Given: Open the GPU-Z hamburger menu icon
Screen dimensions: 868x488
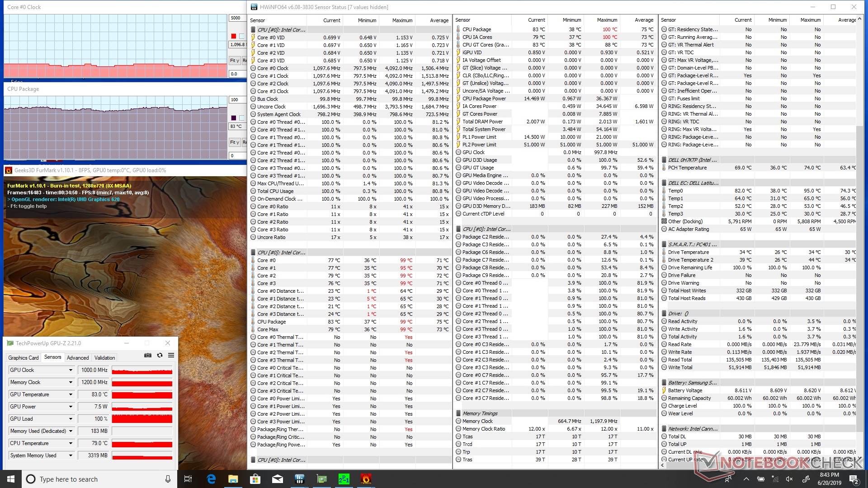Looking at the screenshot, I should click(171, 355).
